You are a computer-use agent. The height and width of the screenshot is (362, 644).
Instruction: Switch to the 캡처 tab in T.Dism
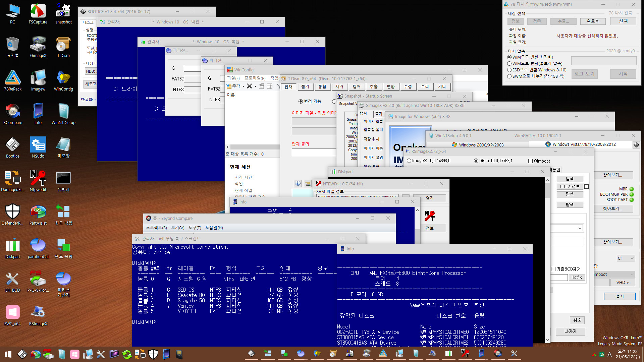click(356, 86)
